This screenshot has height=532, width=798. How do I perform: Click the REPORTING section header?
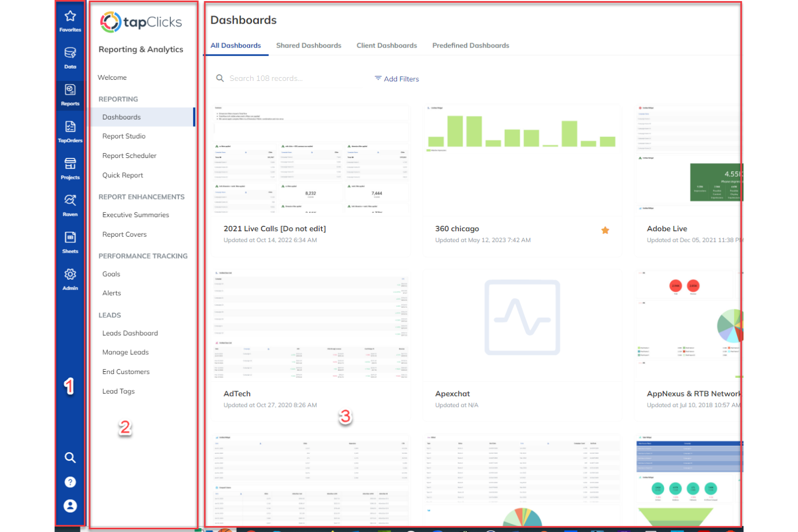[x=118, y=99]
